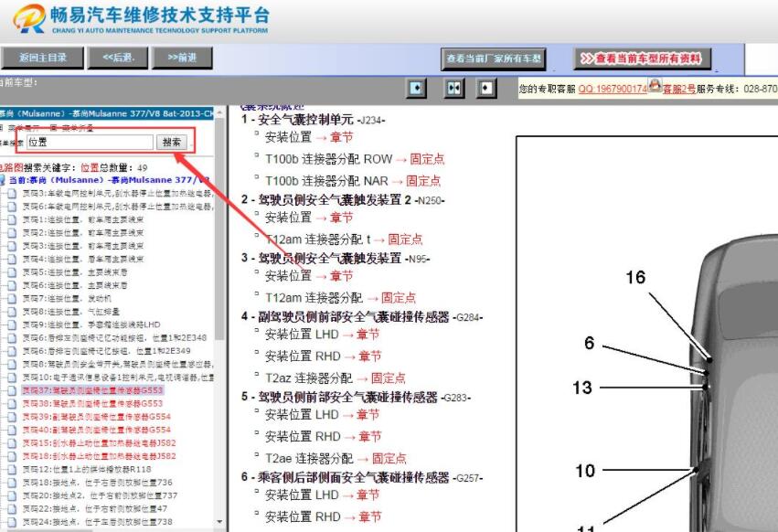Collapse the menu with 菜单折叠
This screenshot has width=778, height=532.
tap(78, 128)
